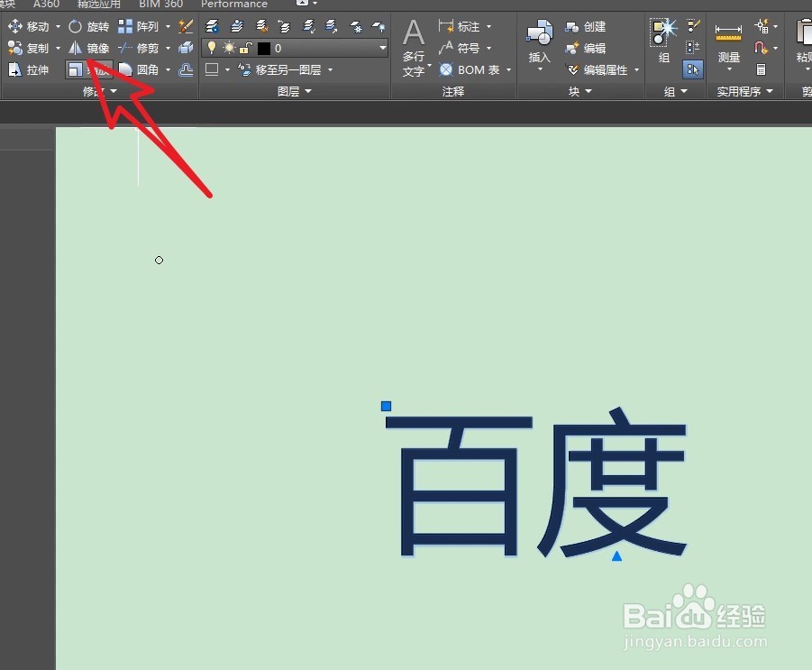This screenshot has height=670, width=812.
Task: Expand the Copy (复制) dropdown arrow
Action: (x=58, y=48)
